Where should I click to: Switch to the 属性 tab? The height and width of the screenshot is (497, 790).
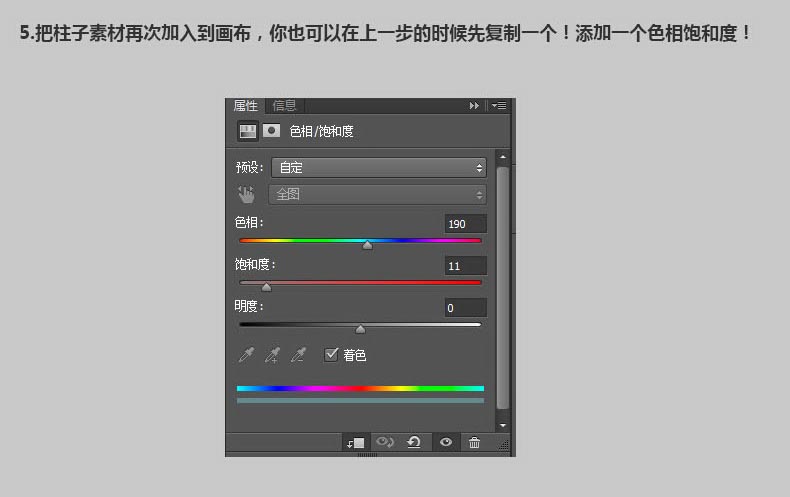(245, 105)
